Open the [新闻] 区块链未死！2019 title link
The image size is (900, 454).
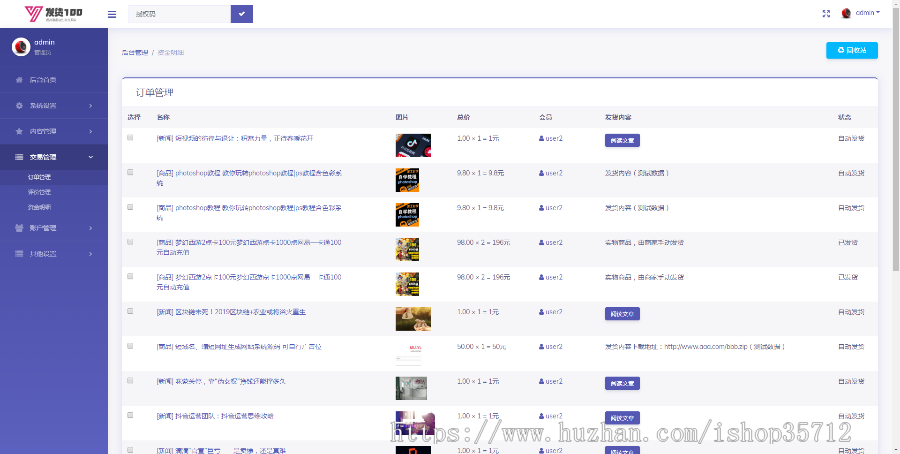coord(231,312)
